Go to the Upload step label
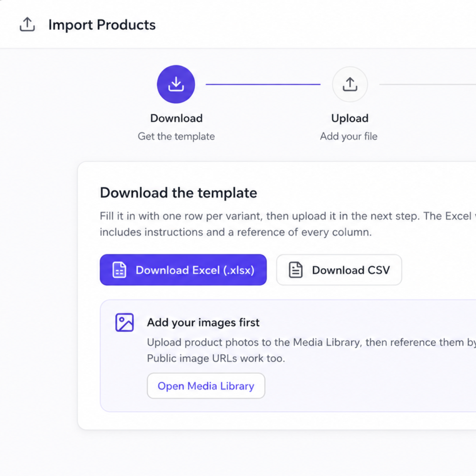This screenshot has width=476, height=476. tap(350, 118)
